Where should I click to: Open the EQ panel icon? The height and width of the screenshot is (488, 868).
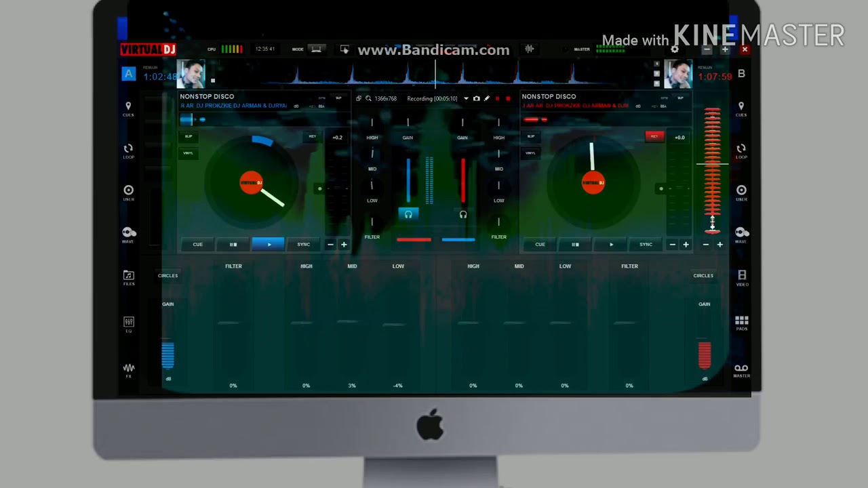[x=128, y=324]
